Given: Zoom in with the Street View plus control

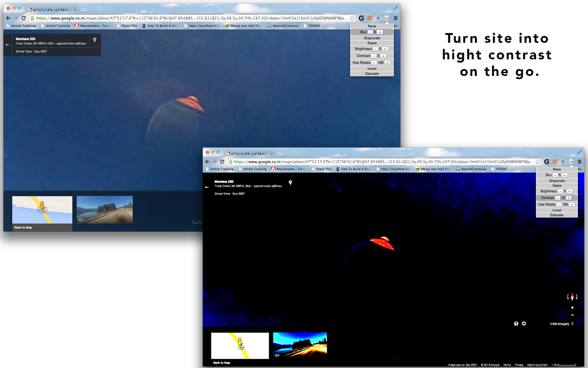Looking at the screenshot, I should coord(572,308).
